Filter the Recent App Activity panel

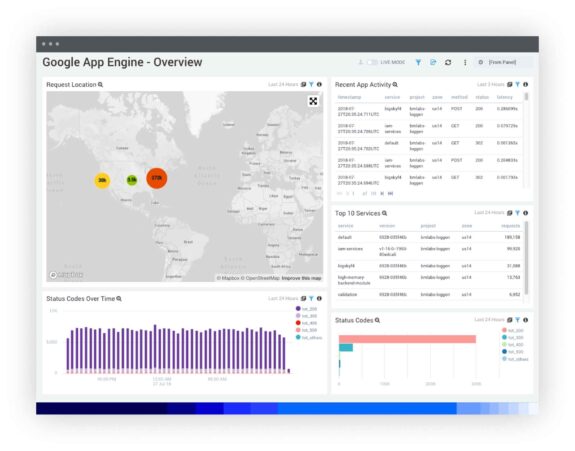click(517, 84)
